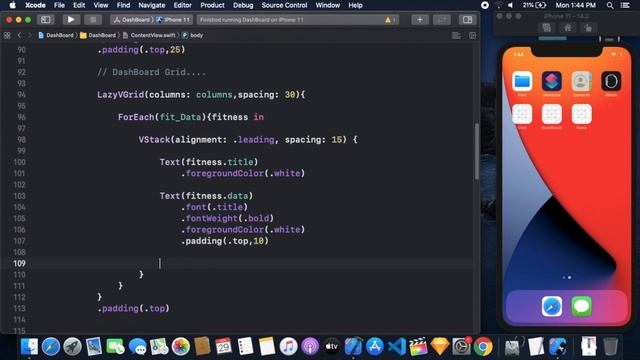Open Spotlight search in the menu bar

pyautogui.click(x=610, y=5)
